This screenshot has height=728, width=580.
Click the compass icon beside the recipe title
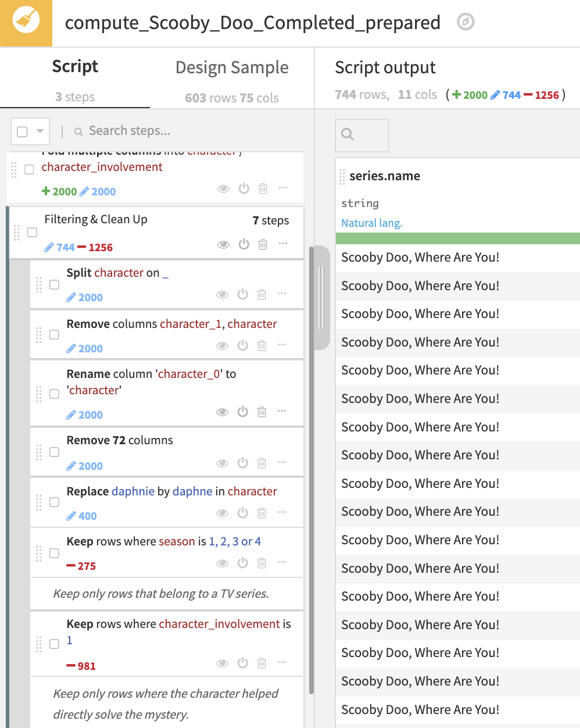click(466, 22)
